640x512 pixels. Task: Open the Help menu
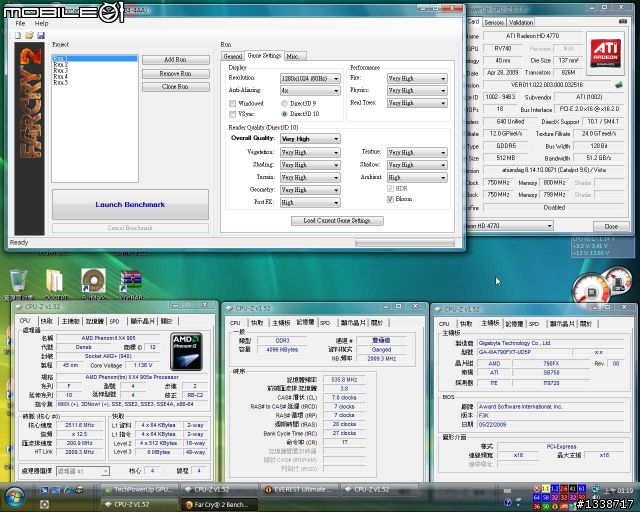pos(41,24)
